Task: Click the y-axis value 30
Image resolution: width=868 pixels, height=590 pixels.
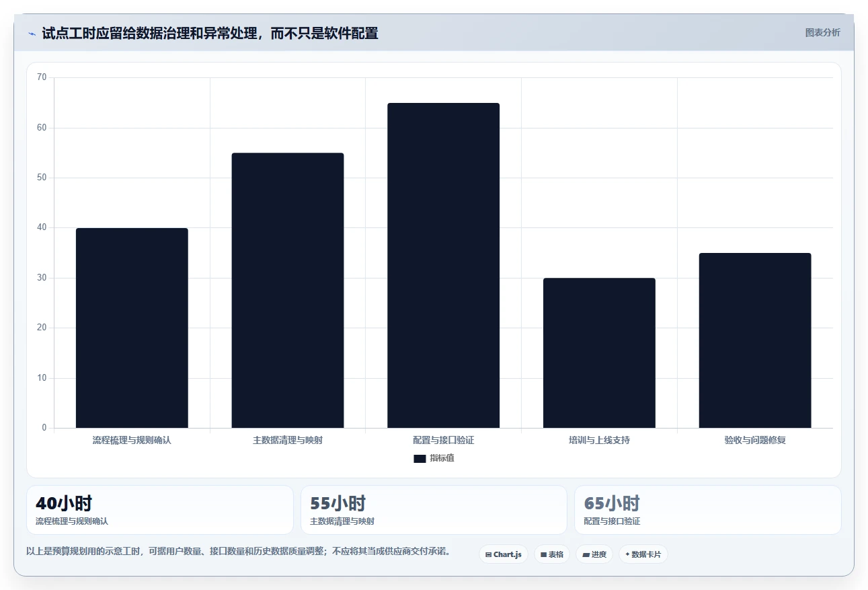Action: click(x=42, y=278)
